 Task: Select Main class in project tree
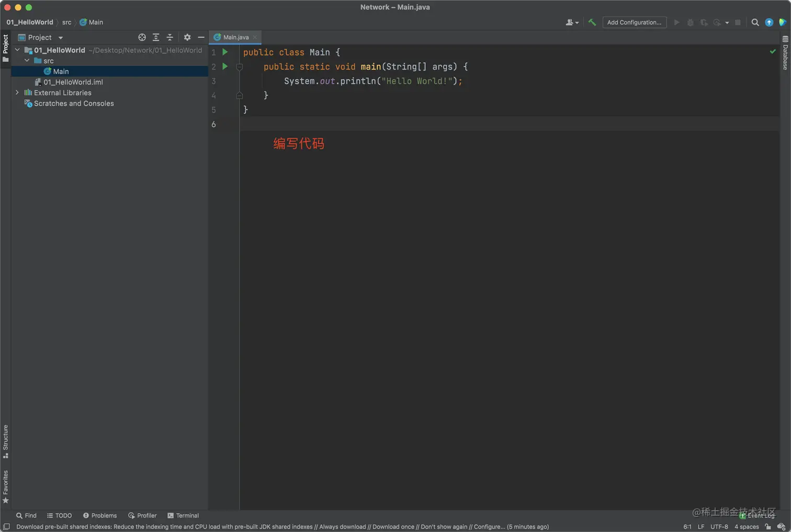[x=110, y=71]
